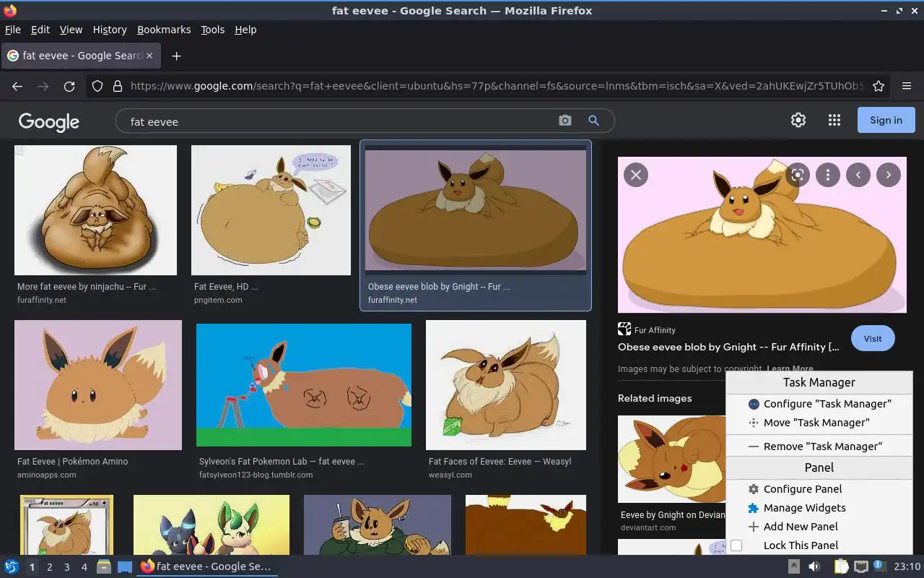The height and width of the screenshot is (578, 924).
Task: Click the 23:10 clock in the panel
Action: click(907, 566)
